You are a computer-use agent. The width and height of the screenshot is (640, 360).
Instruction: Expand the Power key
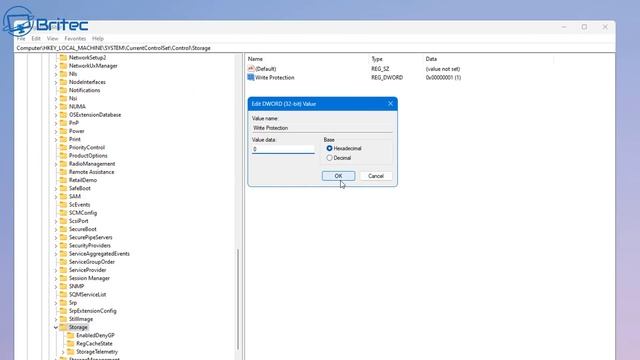pos(56,131)
